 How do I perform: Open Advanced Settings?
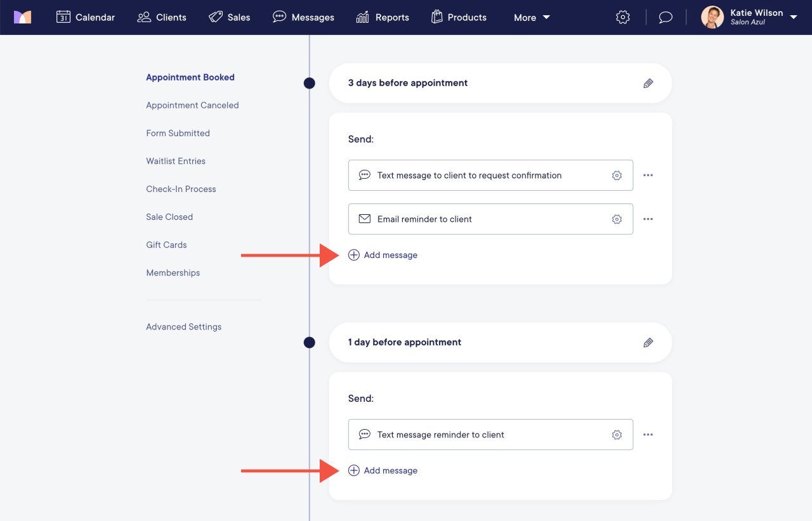[183, 326]
